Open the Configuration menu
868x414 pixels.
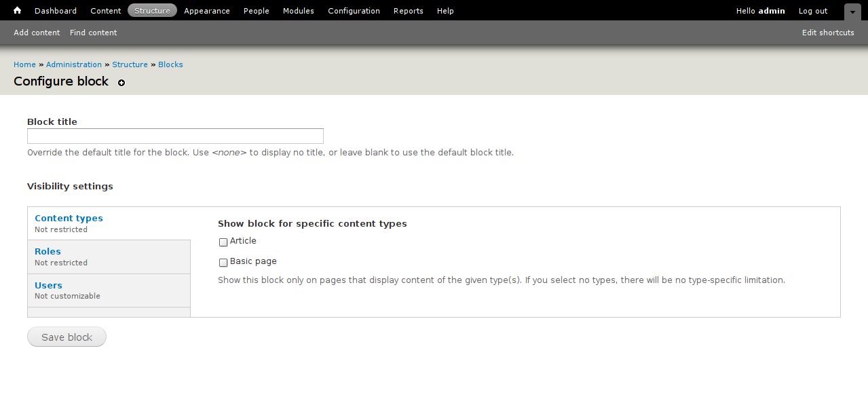coord(354,11)
